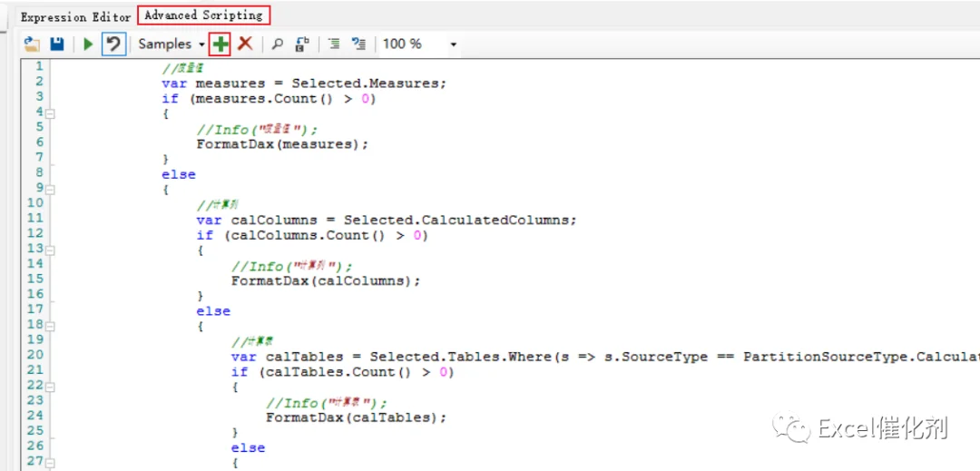This screenshot has width=980, height=471.
Task: Click line 'var measures = Selected.Measures;'
Action: coord(304,83)
